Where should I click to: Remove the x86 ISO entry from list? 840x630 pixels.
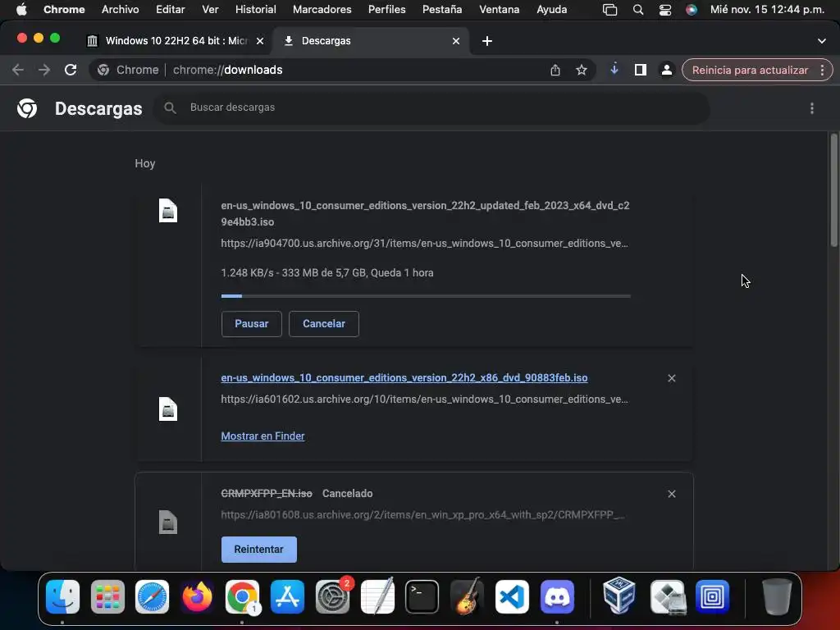click(672, 378)
